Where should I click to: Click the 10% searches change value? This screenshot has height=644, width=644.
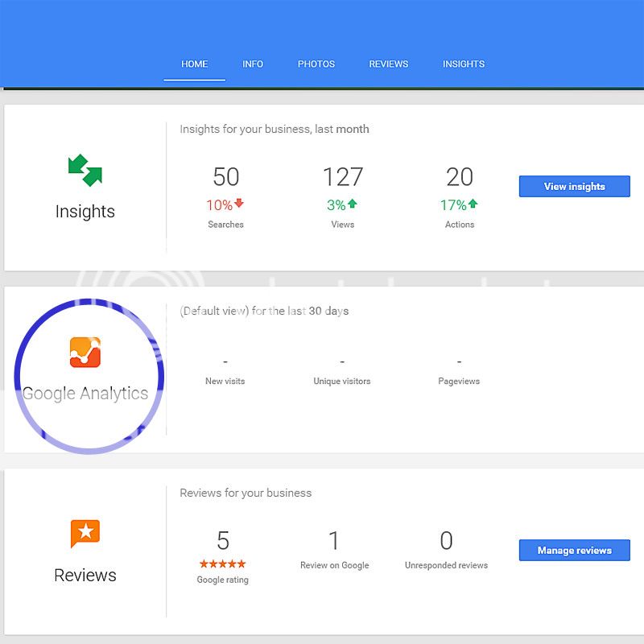pyautogui.click(x=219, y=205)
